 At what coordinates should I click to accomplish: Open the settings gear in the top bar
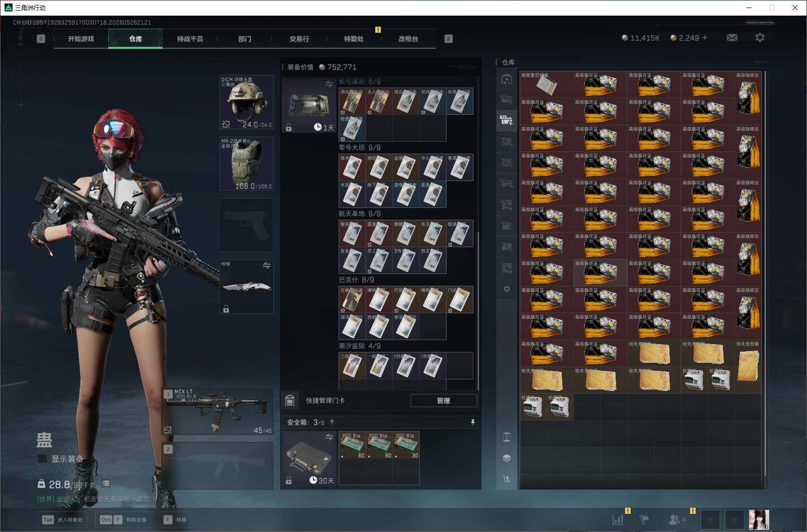tap(760, 38)
